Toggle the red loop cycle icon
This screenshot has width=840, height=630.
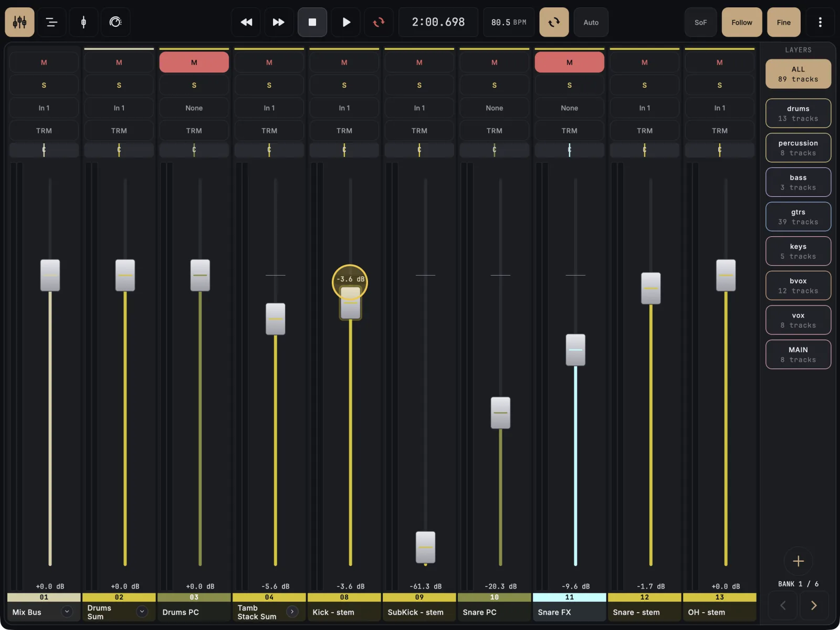379,22
